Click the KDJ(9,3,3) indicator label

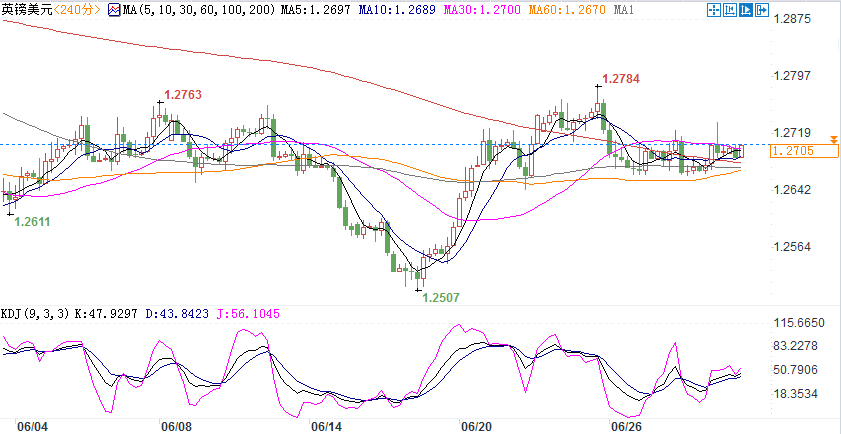tap(33, 314)
